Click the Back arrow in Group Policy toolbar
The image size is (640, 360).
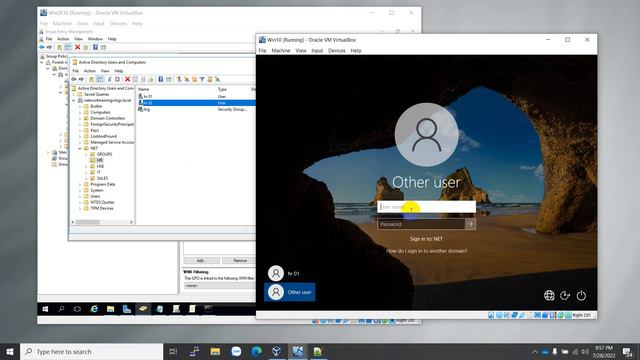(x=42, y=47)
